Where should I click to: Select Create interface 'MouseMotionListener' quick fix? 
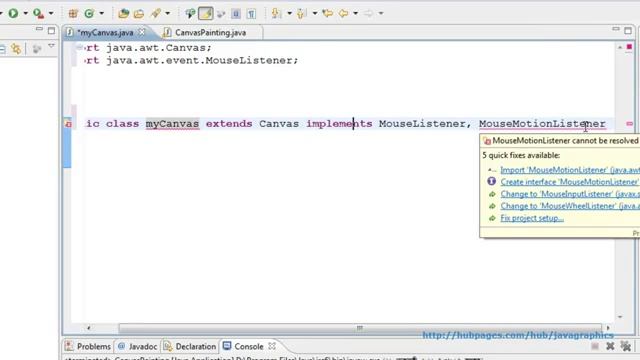click(x=569, y=182)
